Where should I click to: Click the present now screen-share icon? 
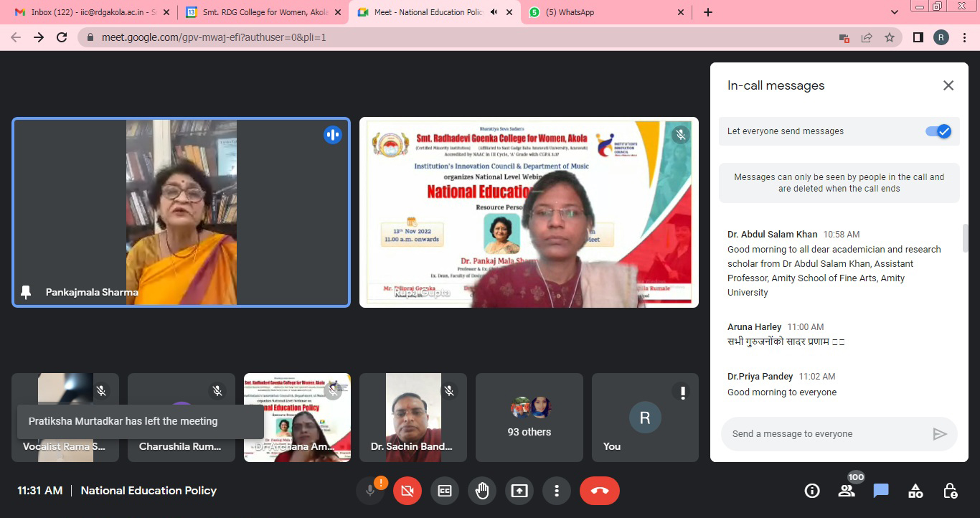[x=519, y=491]
